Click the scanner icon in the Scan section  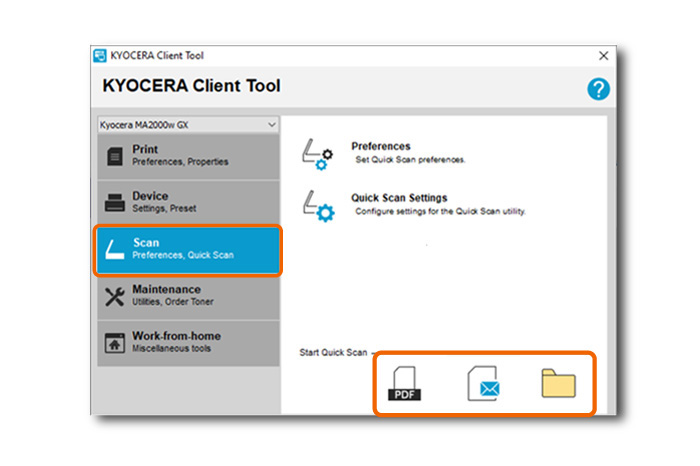pos(114,249)
